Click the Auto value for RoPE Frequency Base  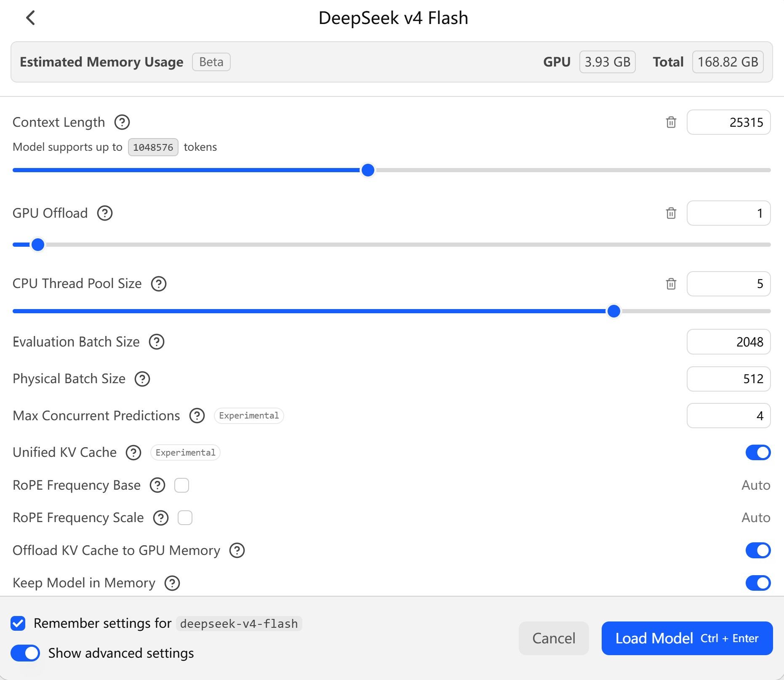click(756, 485)
